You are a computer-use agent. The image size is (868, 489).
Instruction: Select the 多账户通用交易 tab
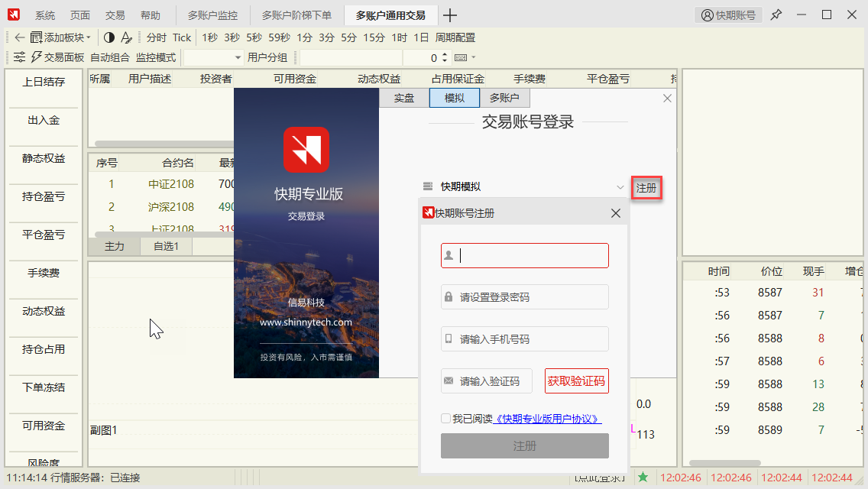390,15
